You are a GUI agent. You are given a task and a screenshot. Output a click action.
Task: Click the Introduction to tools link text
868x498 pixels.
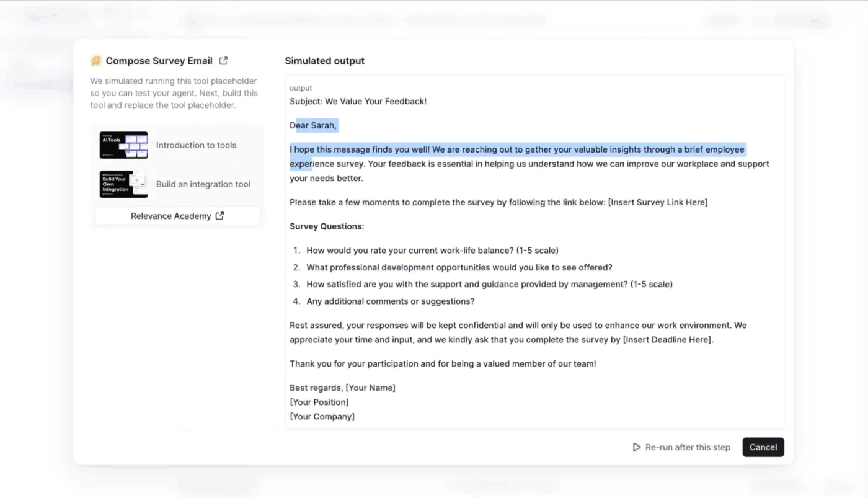[196, 145]
